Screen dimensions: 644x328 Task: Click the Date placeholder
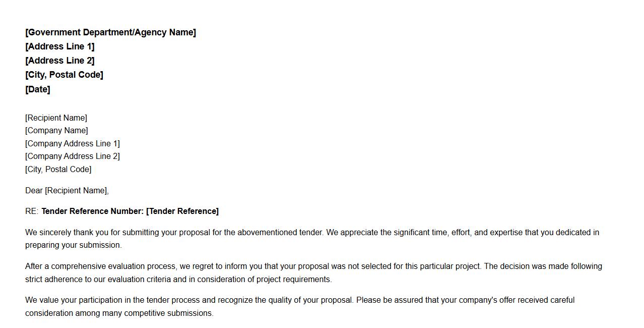[37, 89]
